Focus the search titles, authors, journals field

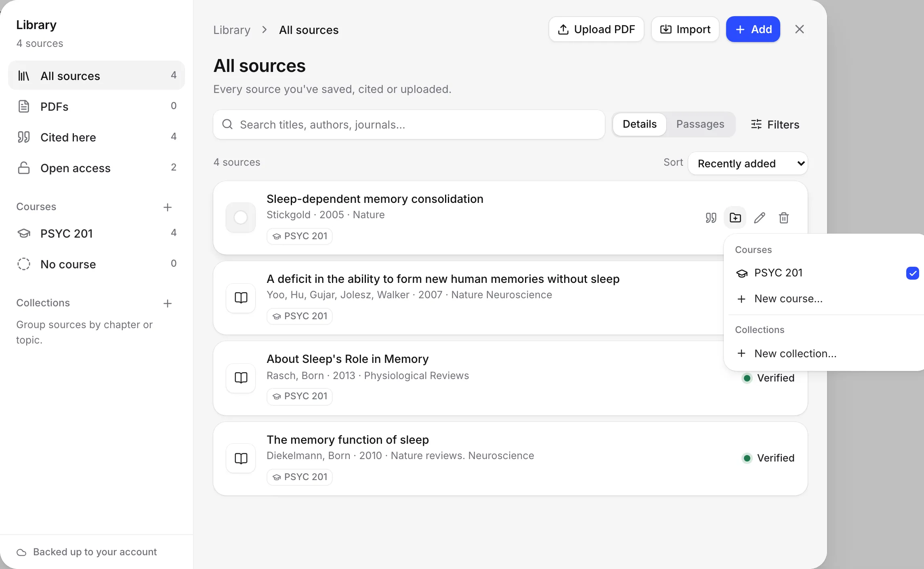409,124
